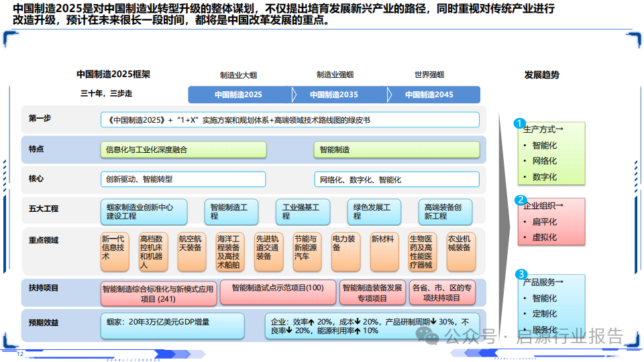The height and width of the screenshot is (362, 644).
Task: Select the 发展趋势 heading
Action: tap(542, 74)
